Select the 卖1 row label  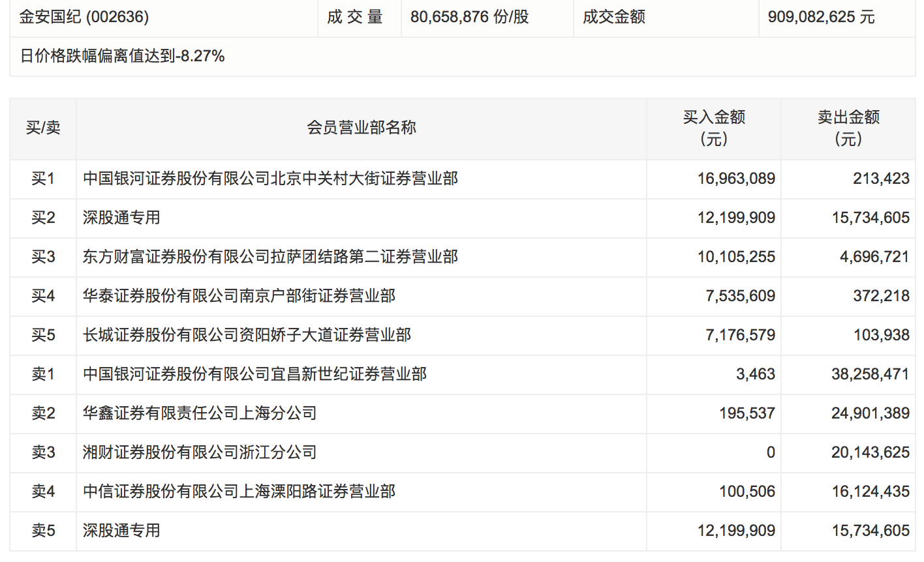point(43,374)
